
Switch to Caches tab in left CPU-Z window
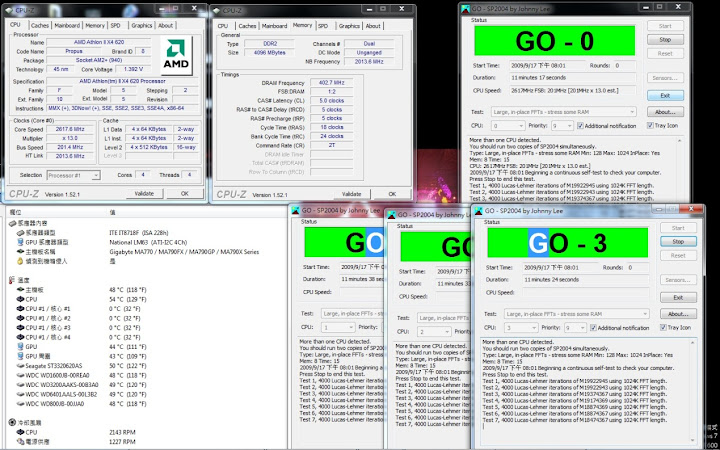(x=40, y=26)
